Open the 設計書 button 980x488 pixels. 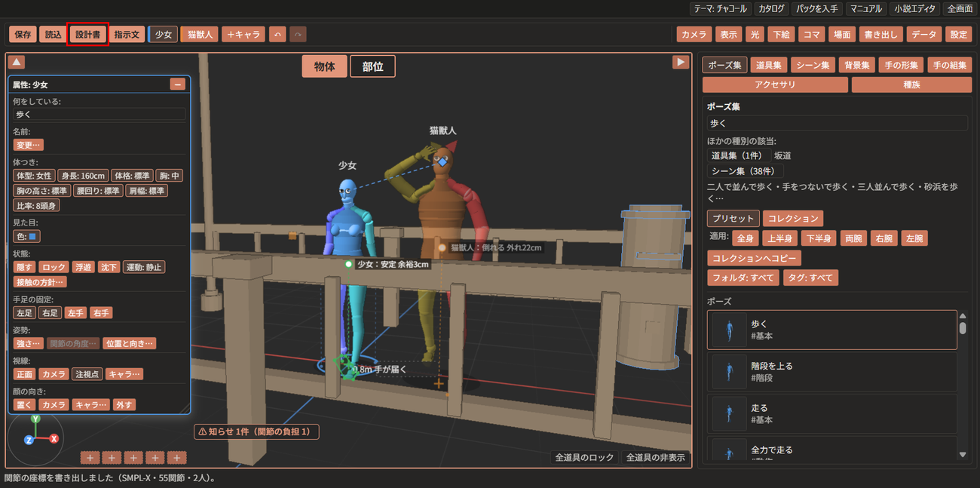tap(87, 35)
